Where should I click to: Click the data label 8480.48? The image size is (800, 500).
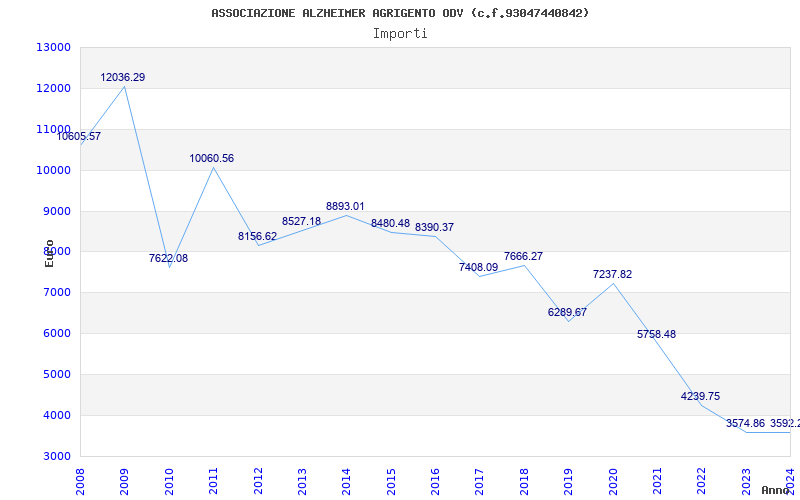point(390,223)
